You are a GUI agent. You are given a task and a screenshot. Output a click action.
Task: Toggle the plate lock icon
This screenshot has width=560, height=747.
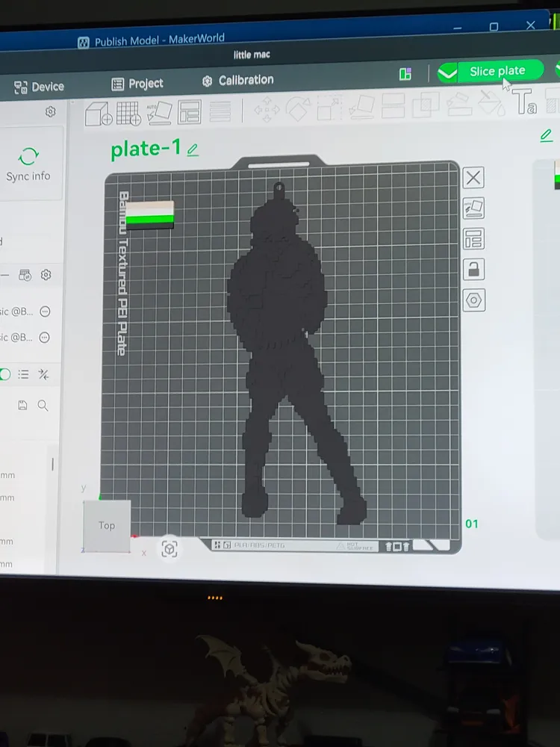tap(473, 270)
